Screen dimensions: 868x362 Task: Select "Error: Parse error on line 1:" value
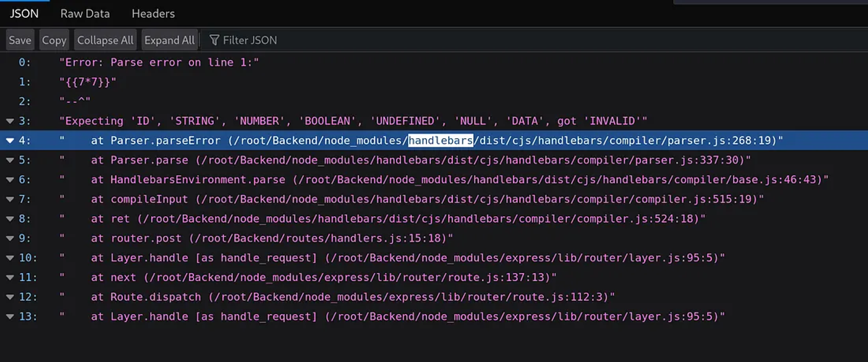159,62
